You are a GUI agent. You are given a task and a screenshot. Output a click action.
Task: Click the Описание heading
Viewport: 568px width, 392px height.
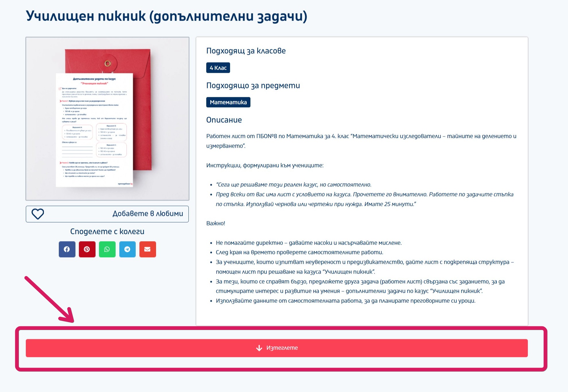[x=224, y=120]
